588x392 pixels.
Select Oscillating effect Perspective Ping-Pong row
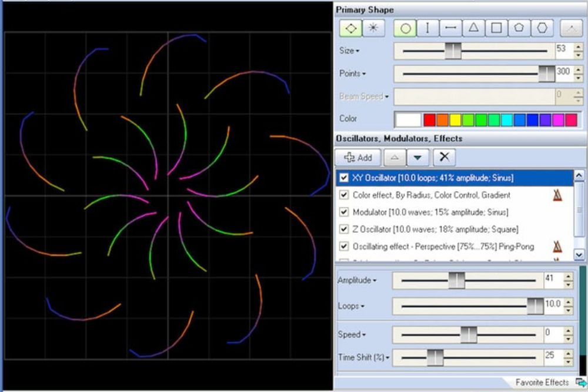click(455, 246)
